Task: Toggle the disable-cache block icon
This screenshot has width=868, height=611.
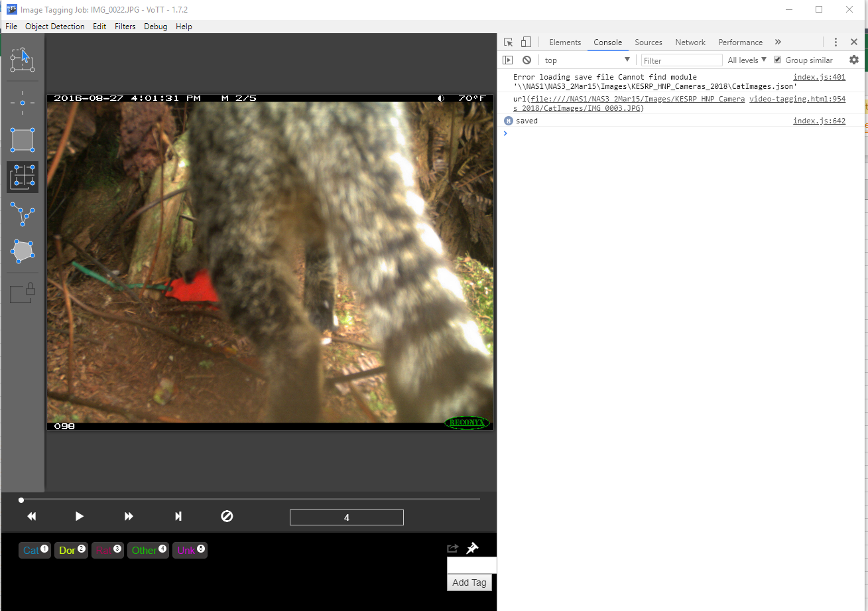Action: (527, 60)
